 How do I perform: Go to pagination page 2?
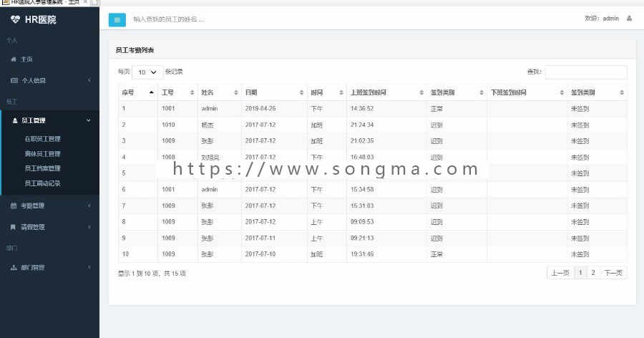click(x=593, y=273)
